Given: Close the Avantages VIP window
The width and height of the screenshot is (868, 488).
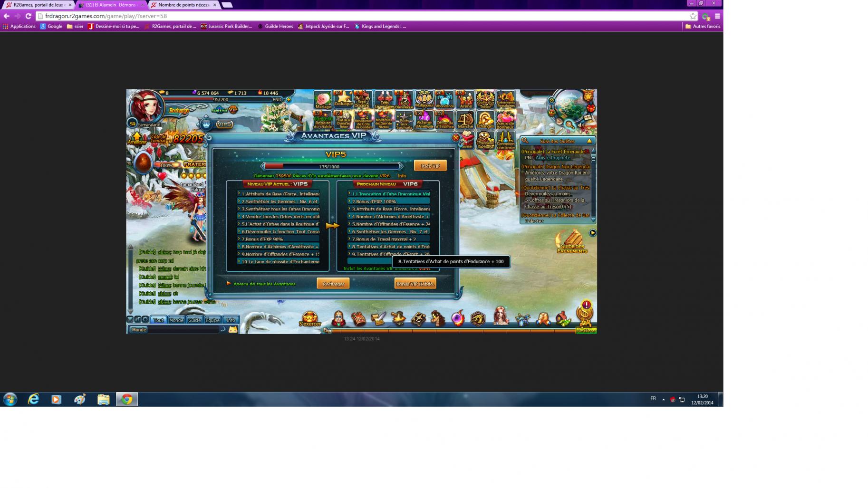Looking at the screenshot, I should tap(455, 138).
